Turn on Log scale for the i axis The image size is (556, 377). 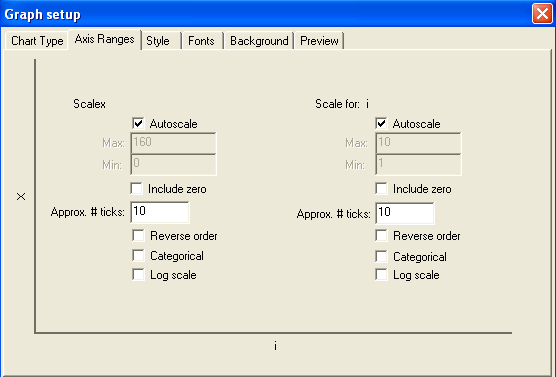click(382, 275)
